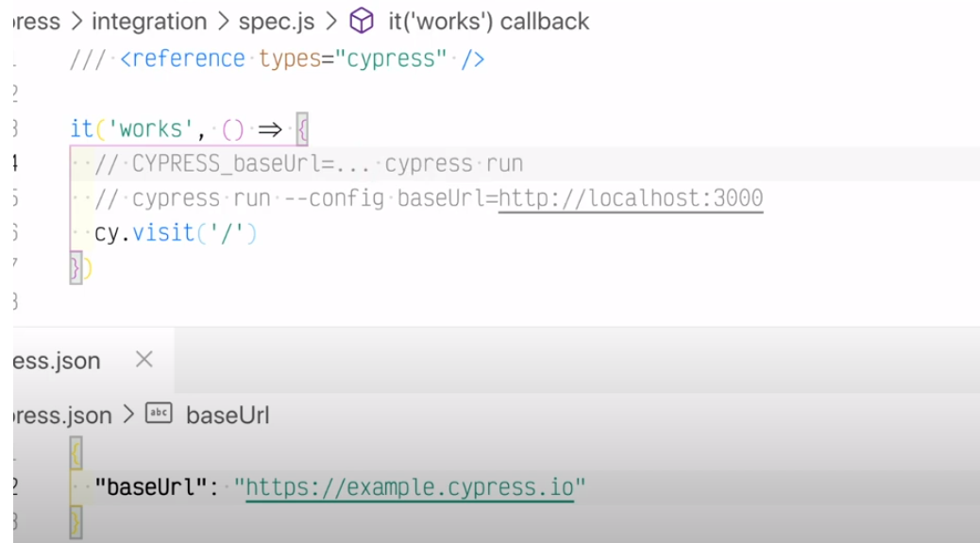Open the http://localhost:3000 link
This screenshot has height=543, width=980.
[x=630, y=198]
